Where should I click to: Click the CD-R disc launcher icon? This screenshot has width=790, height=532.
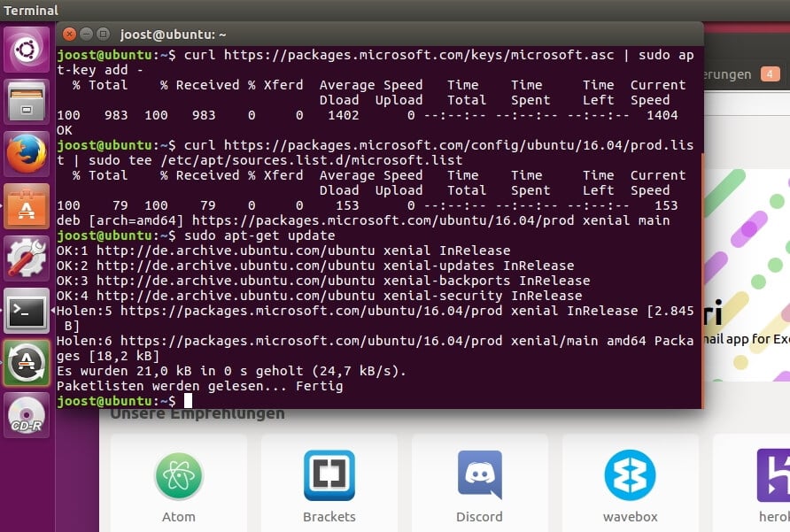coord(27,415)
